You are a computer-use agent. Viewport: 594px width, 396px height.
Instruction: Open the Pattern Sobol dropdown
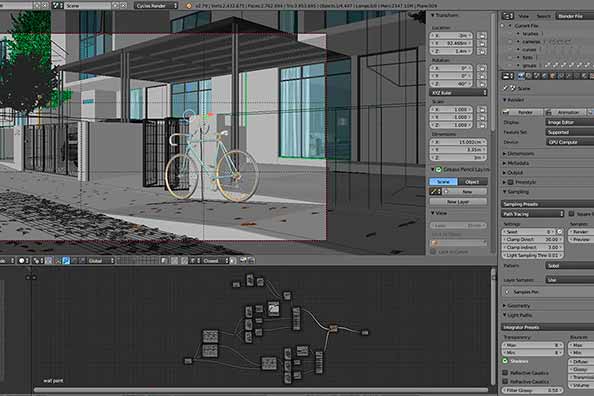coord(570,266)
